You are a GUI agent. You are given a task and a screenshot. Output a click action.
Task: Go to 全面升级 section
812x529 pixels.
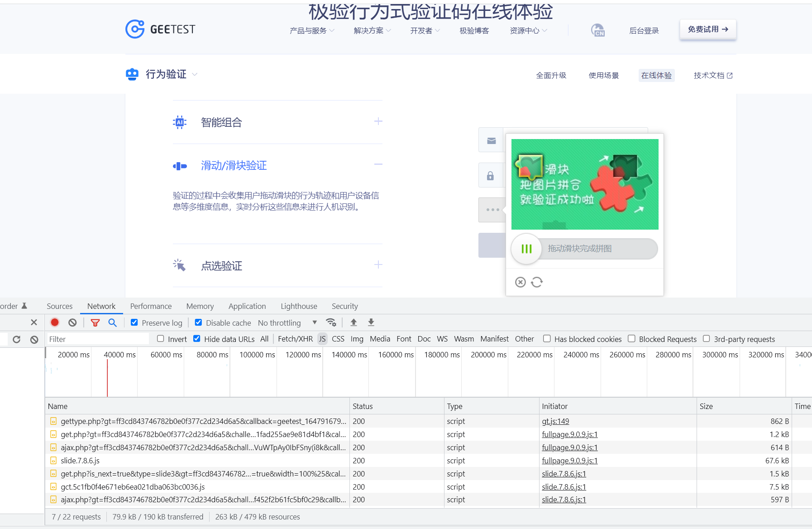coord(551,76)
